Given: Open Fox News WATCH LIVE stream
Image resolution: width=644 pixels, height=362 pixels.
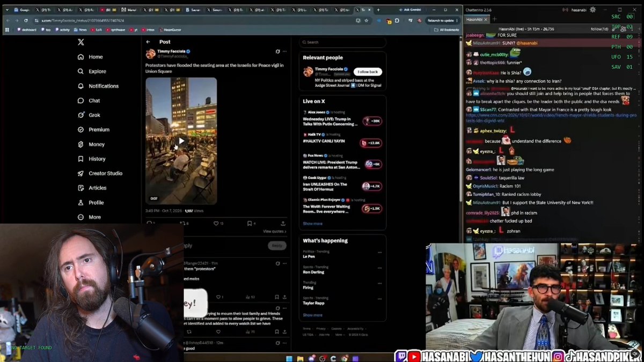Looking at the screenshot, I should tap(342, 161).
